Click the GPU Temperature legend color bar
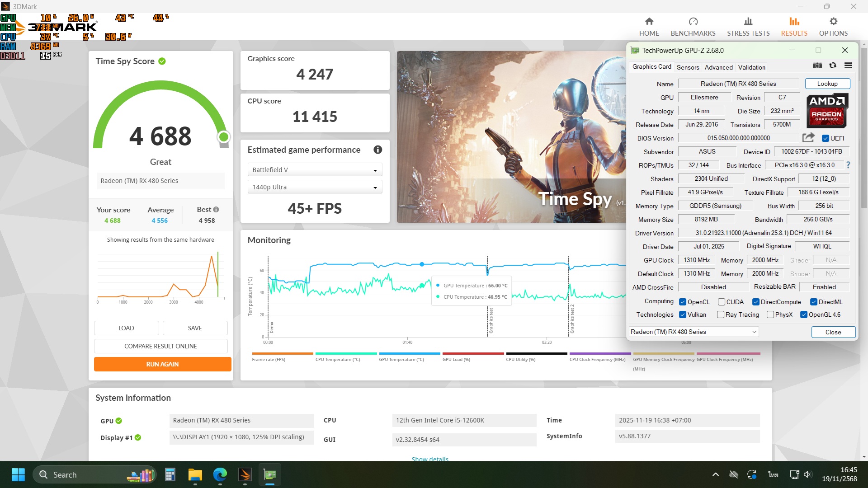Screen dimensions: 868x488 point(409,353)
